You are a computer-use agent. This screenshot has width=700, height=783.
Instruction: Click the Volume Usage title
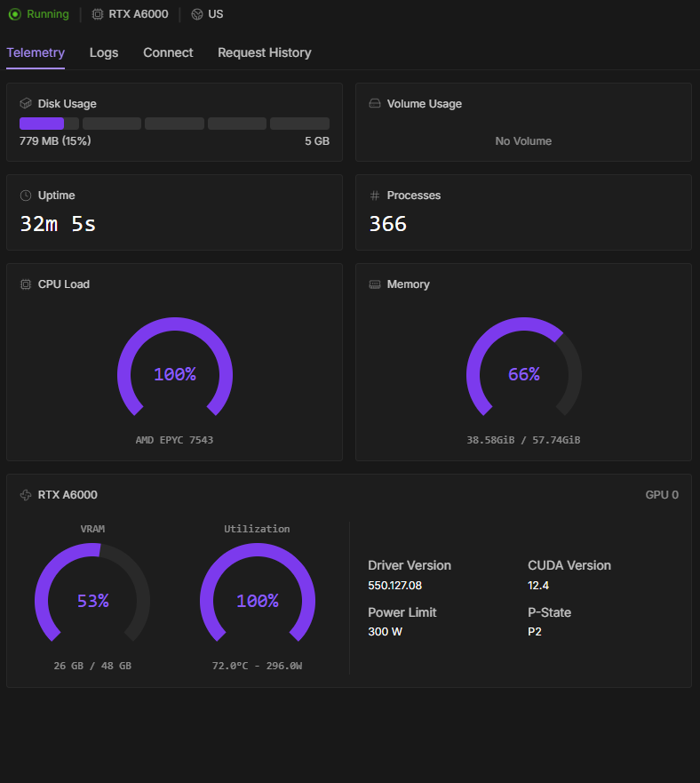[x=425, y=103]
